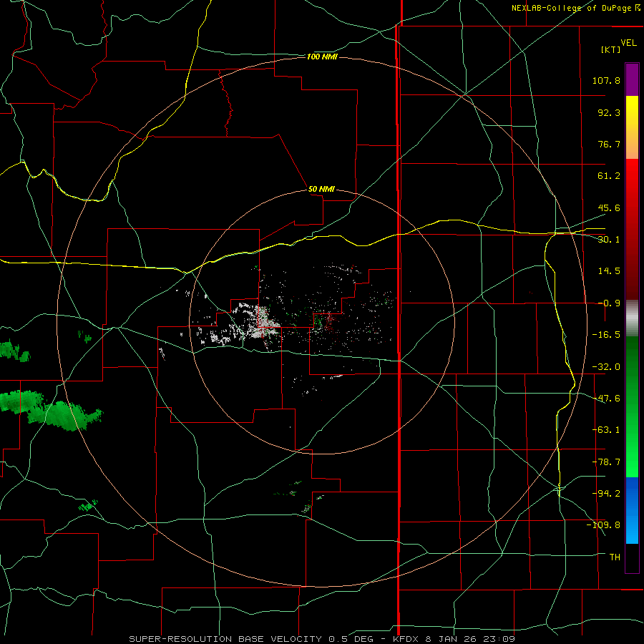Click the -47.6 legend value
The width and height of the screenshot is (644, 644).
(x=606, y=399)
